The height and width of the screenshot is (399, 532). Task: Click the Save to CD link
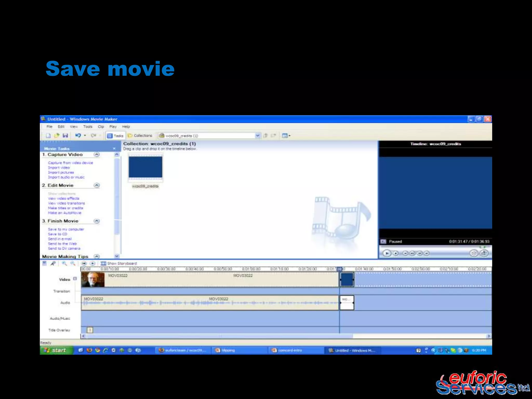[57, 234]
